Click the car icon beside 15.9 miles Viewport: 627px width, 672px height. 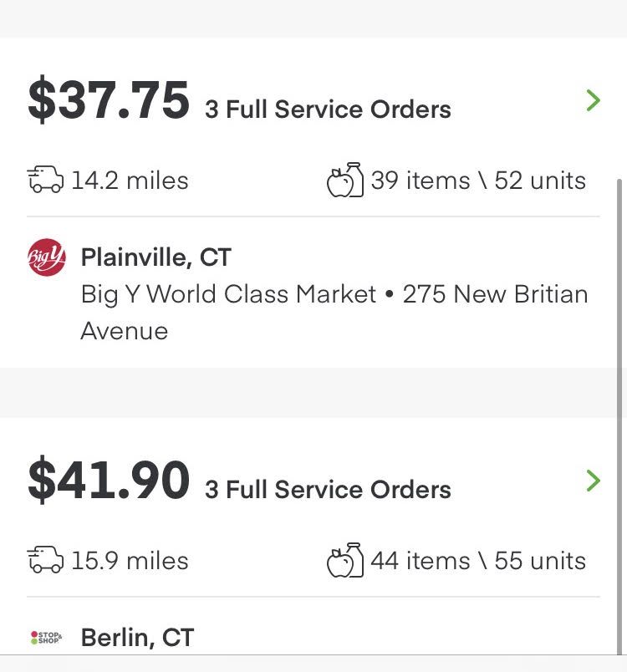(45, 559)
